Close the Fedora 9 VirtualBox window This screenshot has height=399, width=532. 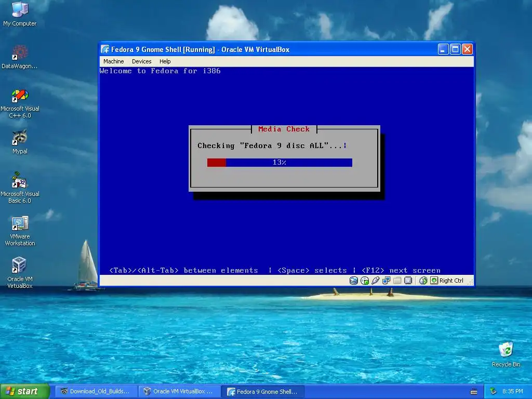pyautogui.click(x=467, y=49)
